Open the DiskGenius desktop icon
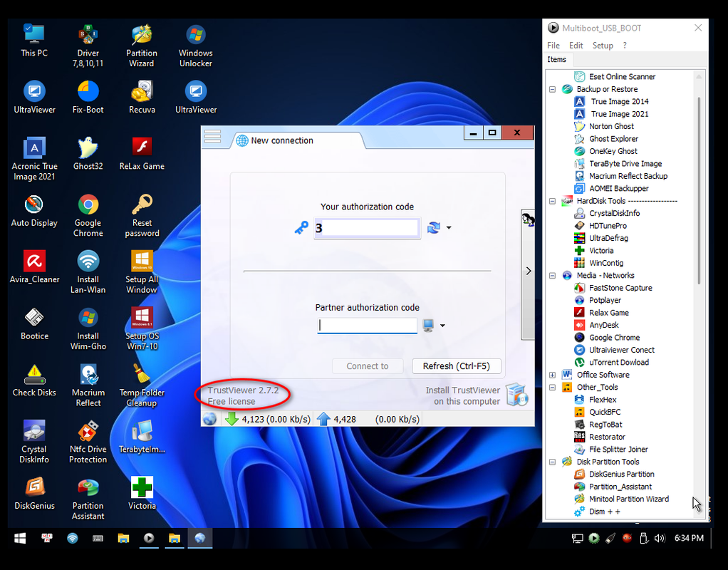 [x=34, y=493]
